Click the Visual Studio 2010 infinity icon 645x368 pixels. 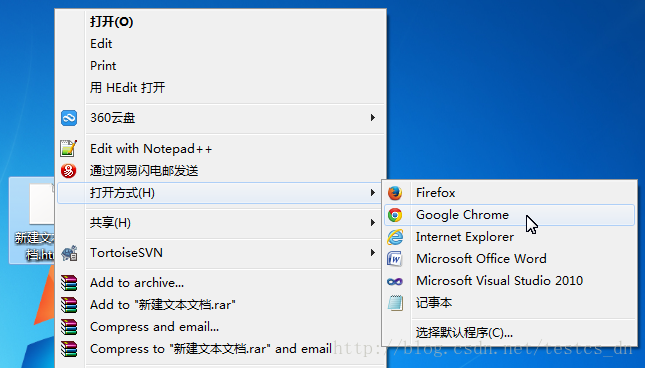[395, 282]
